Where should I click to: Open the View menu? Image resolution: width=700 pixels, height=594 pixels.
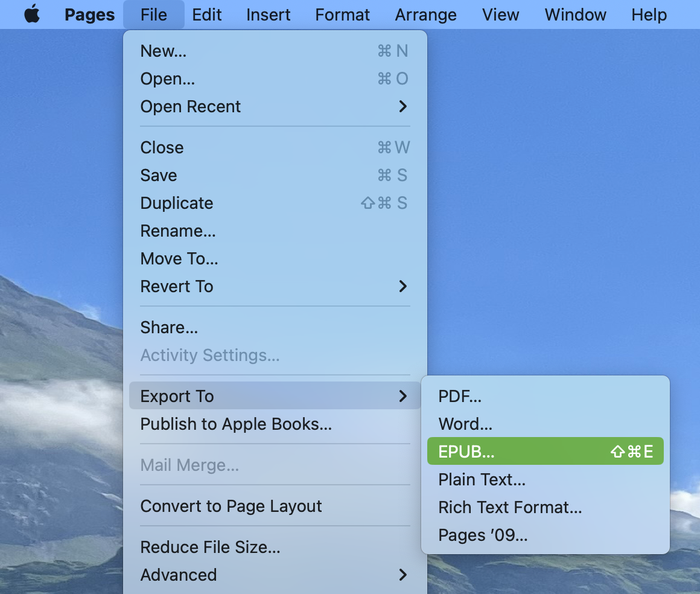(500, 14)
